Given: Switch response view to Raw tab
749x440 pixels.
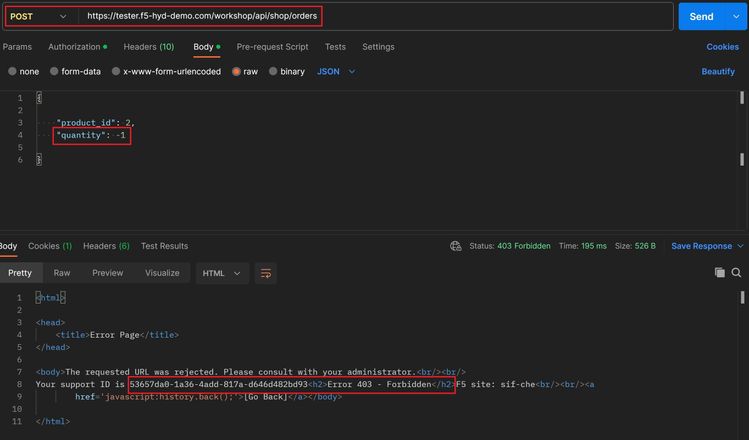Looking at the screenshot, I should click(x=62, y=273).
